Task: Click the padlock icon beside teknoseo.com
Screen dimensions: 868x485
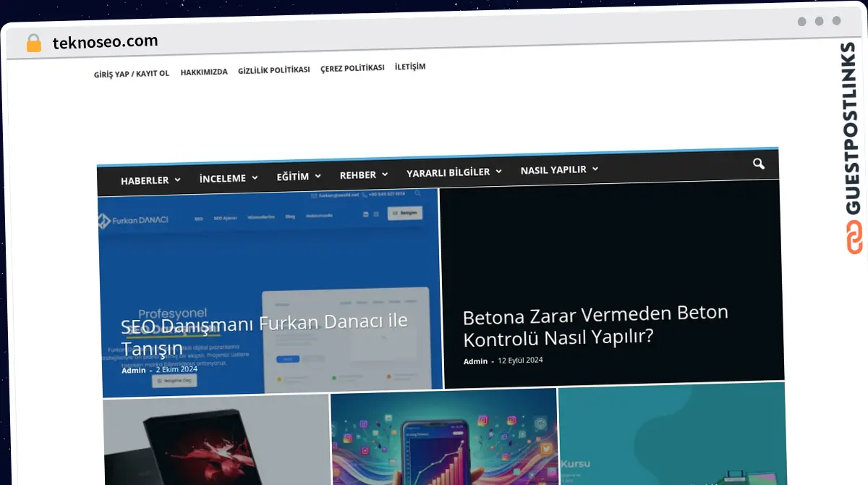Action: click(33, 43)
